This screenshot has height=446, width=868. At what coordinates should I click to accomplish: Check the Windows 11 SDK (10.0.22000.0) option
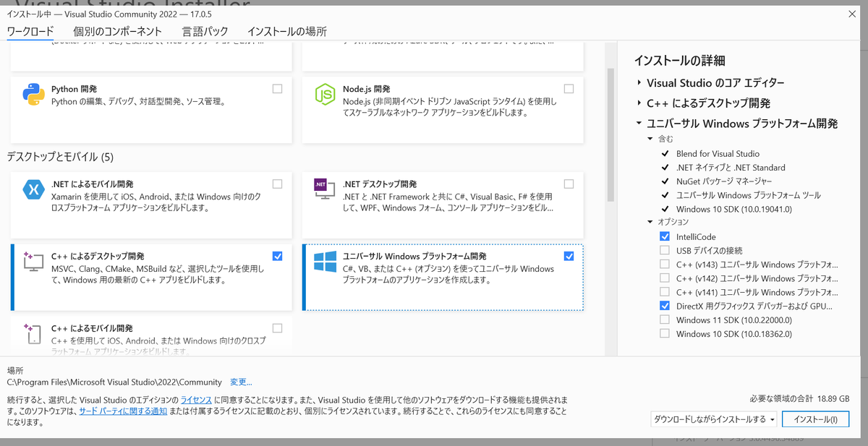pos(665,320)
